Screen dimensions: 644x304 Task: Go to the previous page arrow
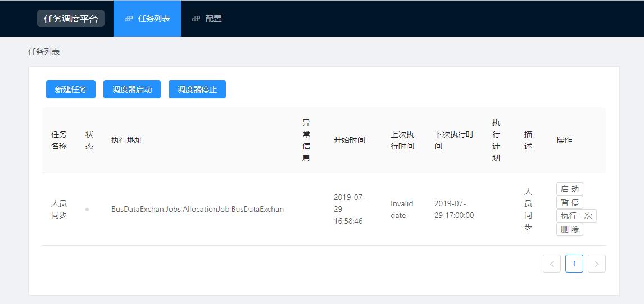coord(551,264)
